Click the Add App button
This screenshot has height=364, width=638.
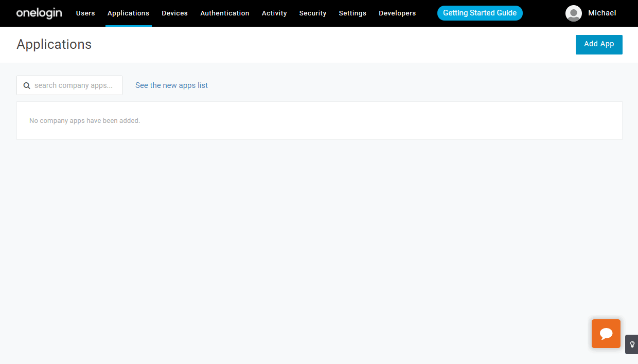pos(598,44)
